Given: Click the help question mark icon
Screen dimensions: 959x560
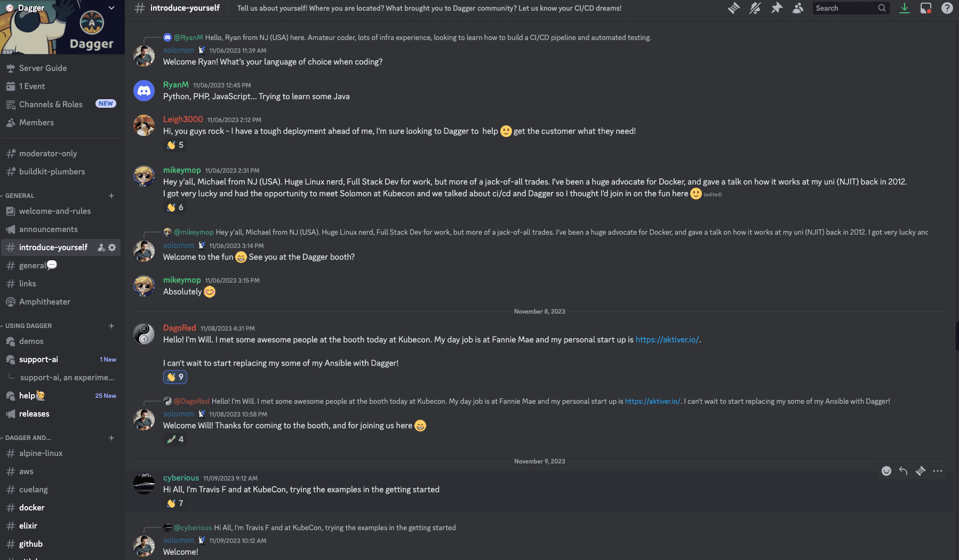Looking at the screenshot, I should click(947, 8).
